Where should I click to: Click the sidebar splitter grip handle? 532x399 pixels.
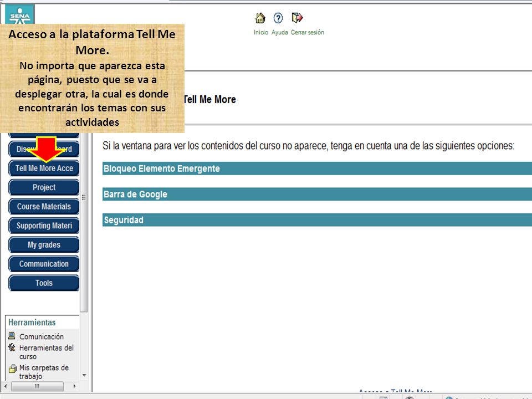click(x=84, y=197)
